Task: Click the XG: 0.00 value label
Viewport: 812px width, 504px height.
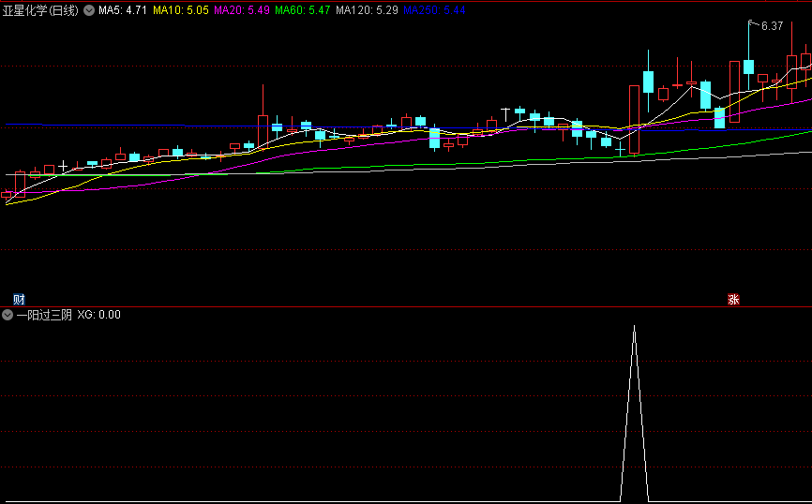Action: pyautogui.click(x=99, y=315)
